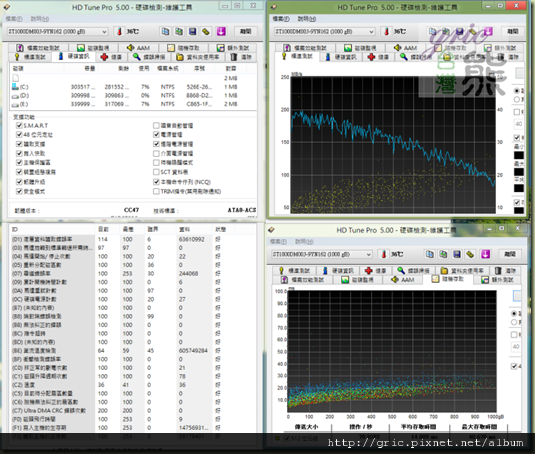
Task: Click copy-screenshot icon in random access window
Action: tap(443, 254)
